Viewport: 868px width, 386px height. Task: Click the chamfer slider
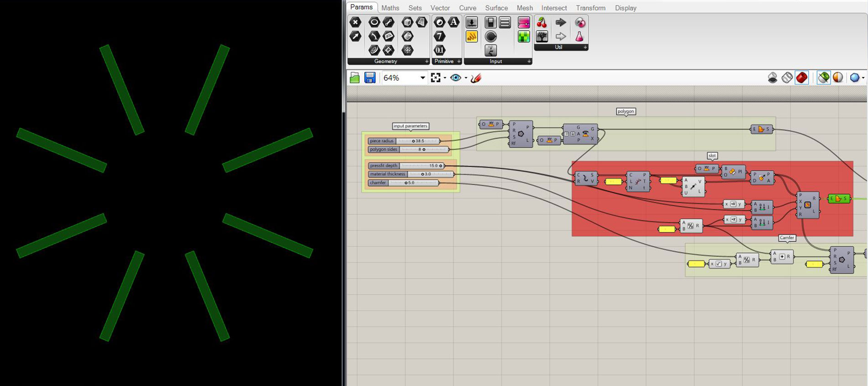tap(403, 183)
